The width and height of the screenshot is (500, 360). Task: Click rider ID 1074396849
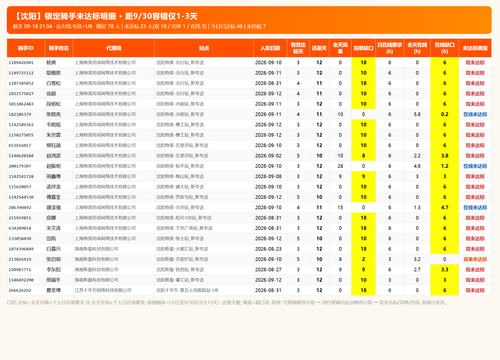coord(21,249)
